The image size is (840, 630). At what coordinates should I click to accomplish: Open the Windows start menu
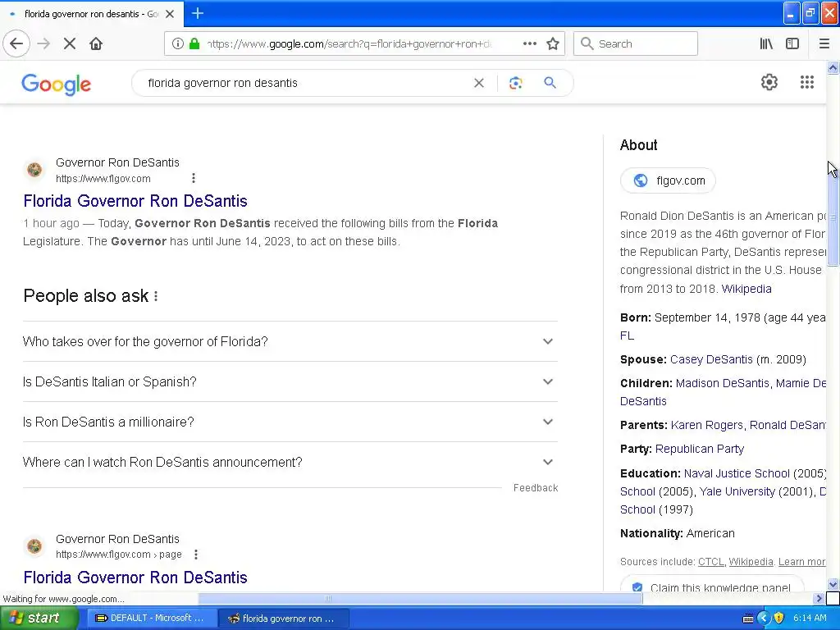click(x=39, y=619)
